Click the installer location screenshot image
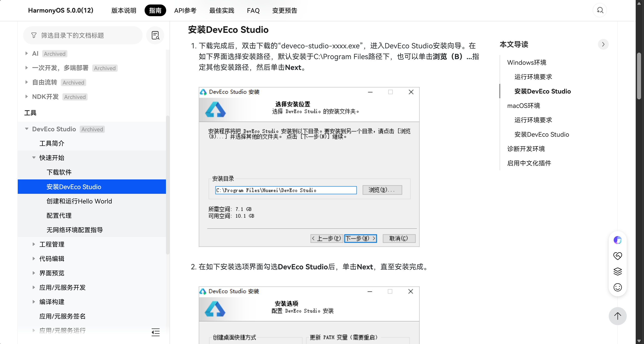Screen dimensions: 644x344 pos(309,167)
